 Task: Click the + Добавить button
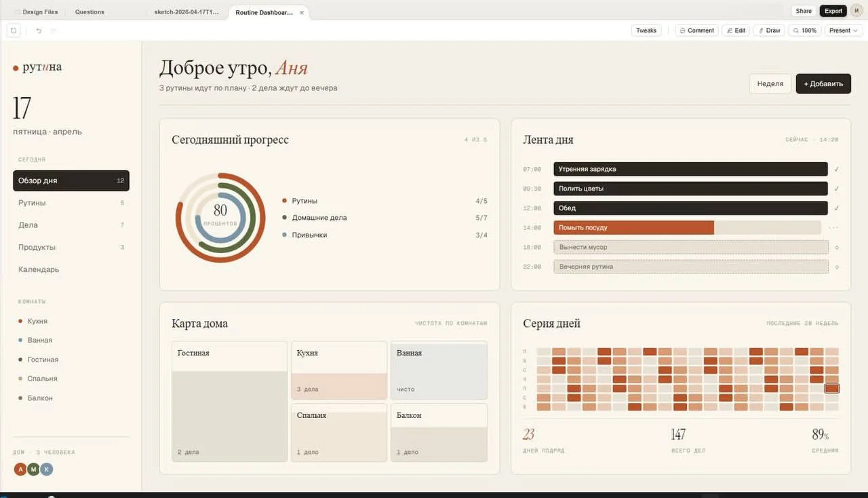(823, 83)
